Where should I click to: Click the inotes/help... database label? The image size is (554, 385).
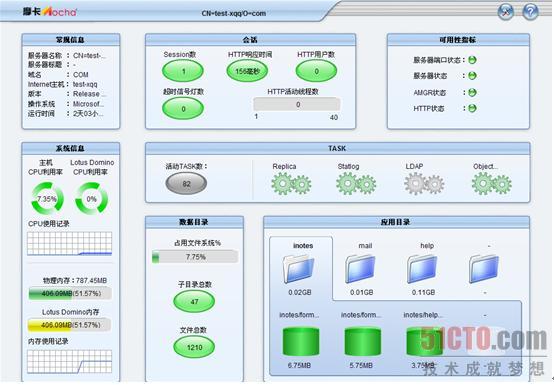pos(423,315)
